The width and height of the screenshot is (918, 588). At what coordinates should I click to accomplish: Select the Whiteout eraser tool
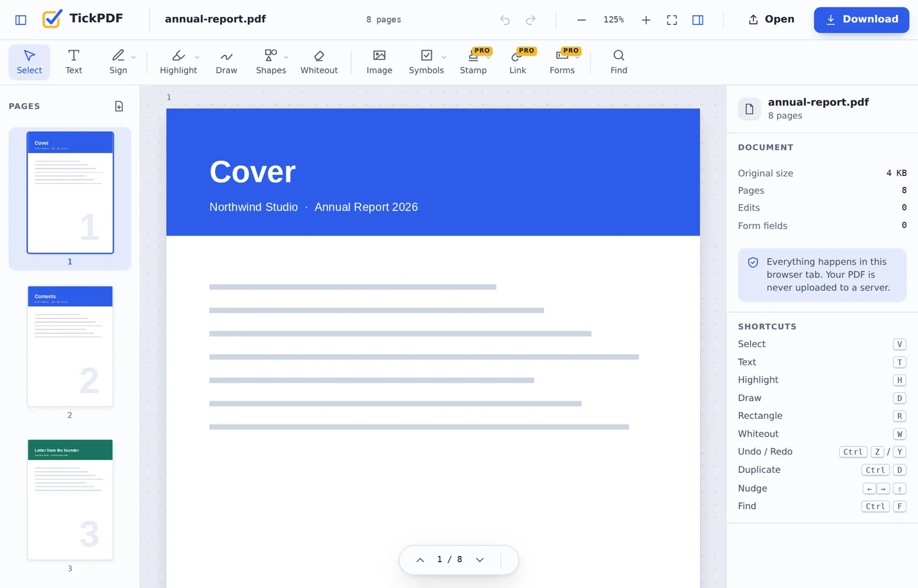point(319,62)
